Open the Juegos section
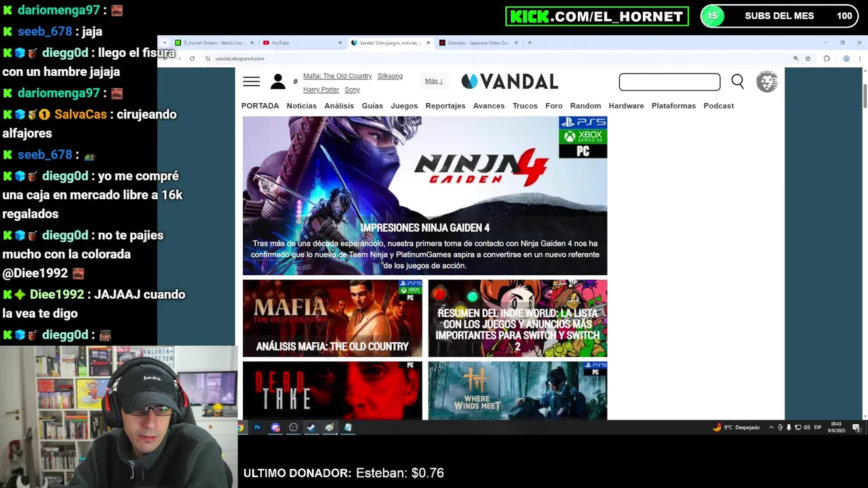 click(404, 106)
